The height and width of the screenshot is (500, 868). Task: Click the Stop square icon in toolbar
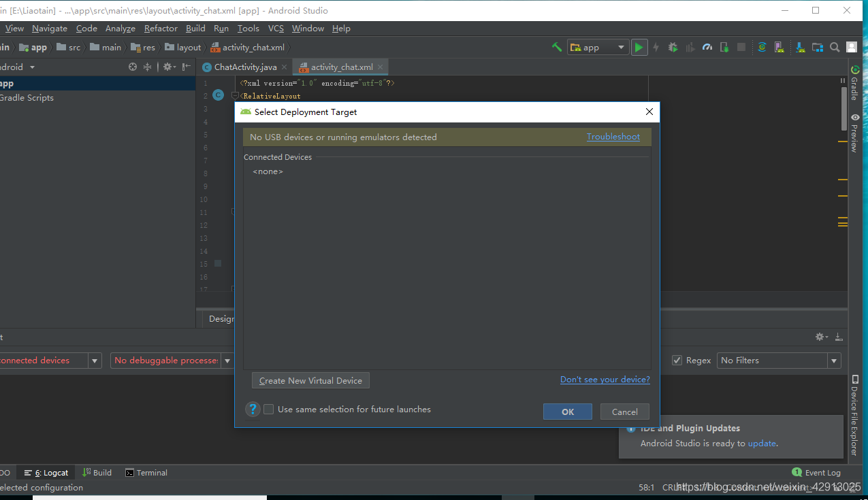pos(741,47)
